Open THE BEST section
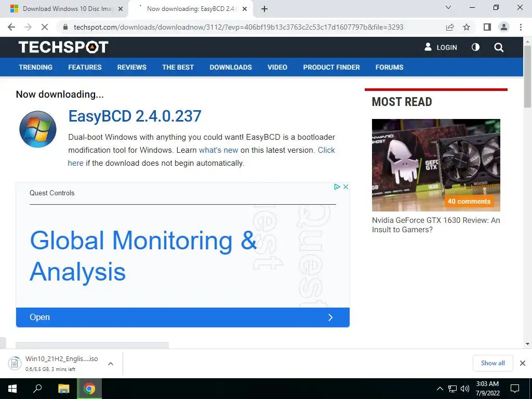Viewport: 532px width, 399px height. [x=178, y=67]
